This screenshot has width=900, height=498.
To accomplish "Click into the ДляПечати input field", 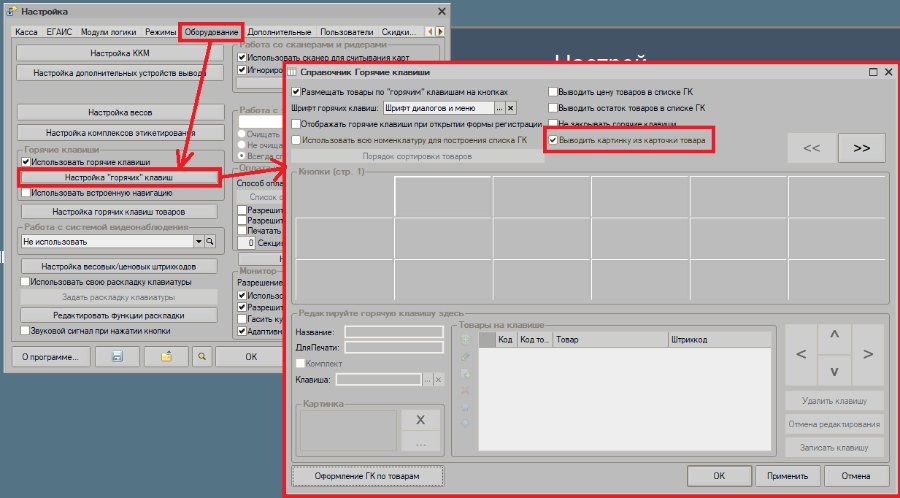I will (394, 347).
